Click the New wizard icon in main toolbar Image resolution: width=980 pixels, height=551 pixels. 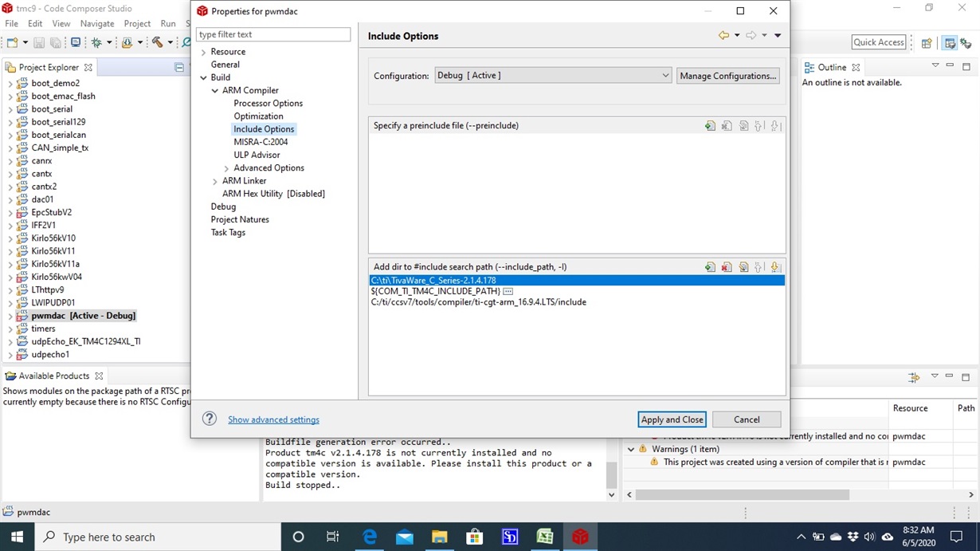tap(13, 42)
